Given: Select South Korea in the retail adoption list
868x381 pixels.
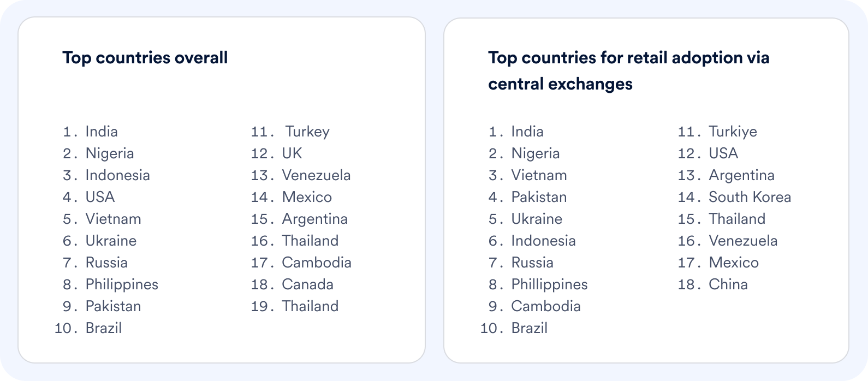Looking at the screenshot, I should (750, 197).
